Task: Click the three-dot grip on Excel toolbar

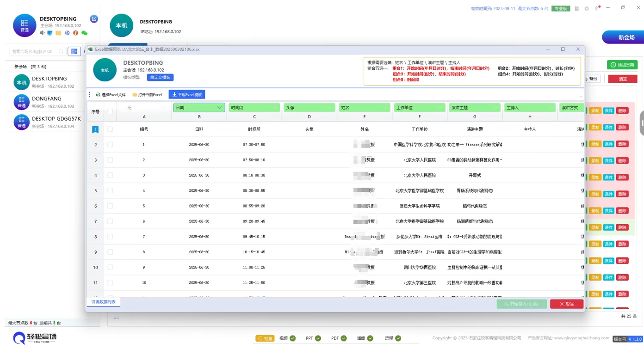Action: (90, 95)
